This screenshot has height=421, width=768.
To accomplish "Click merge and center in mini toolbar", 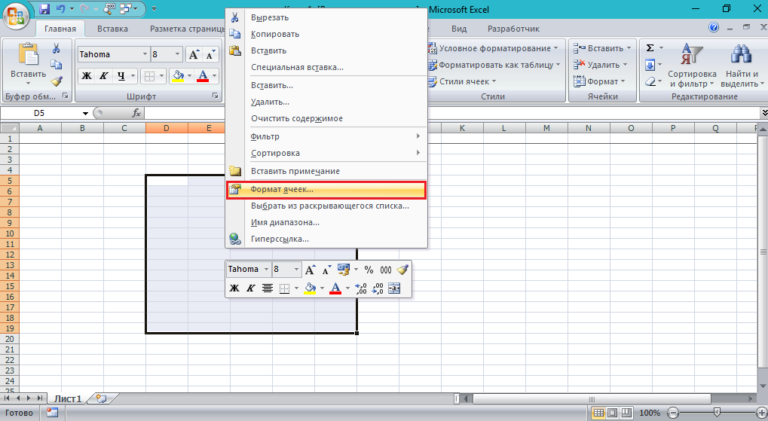I will point(394,288).
